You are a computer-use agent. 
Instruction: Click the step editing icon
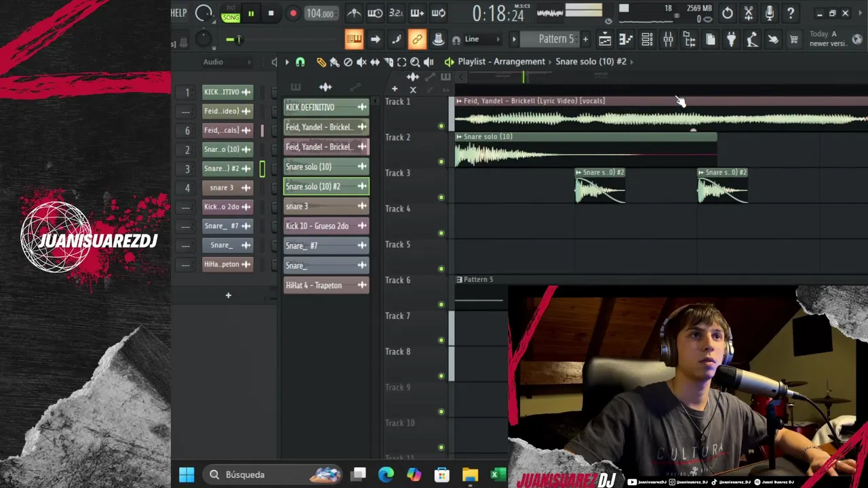coord(397,39)
